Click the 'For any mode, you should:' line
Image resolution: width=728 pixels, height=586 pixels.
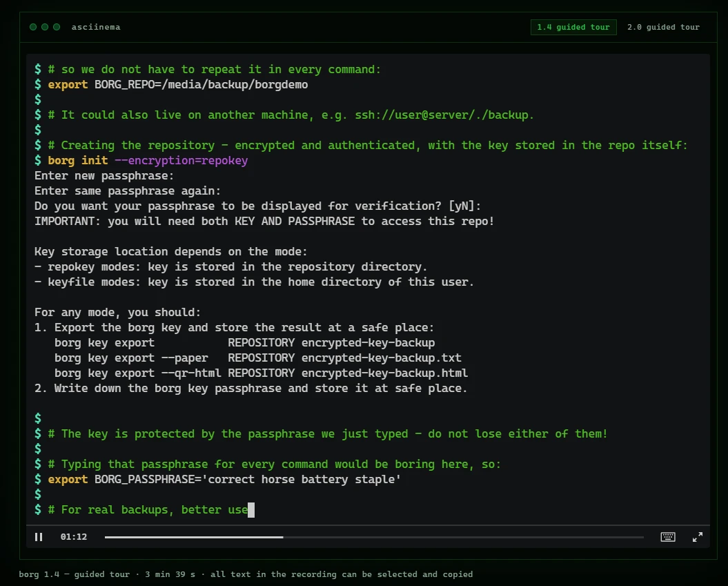point(117,312)
